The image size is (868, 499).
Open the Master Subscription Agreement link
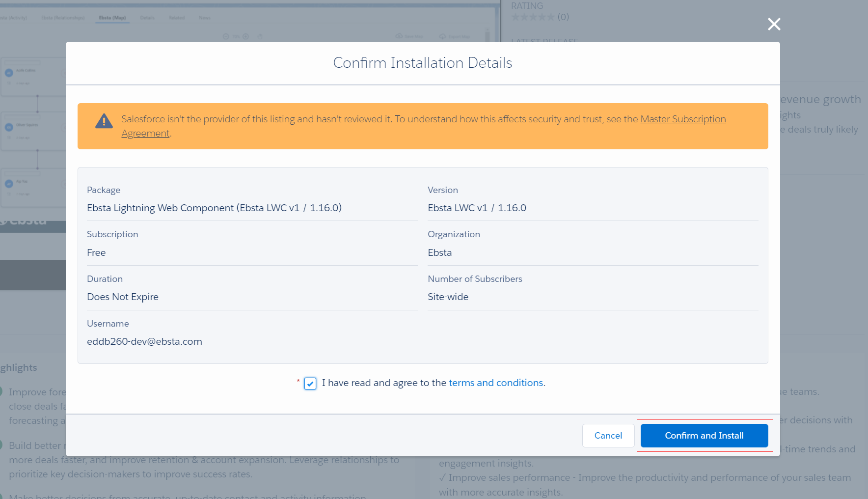point(682,119)
